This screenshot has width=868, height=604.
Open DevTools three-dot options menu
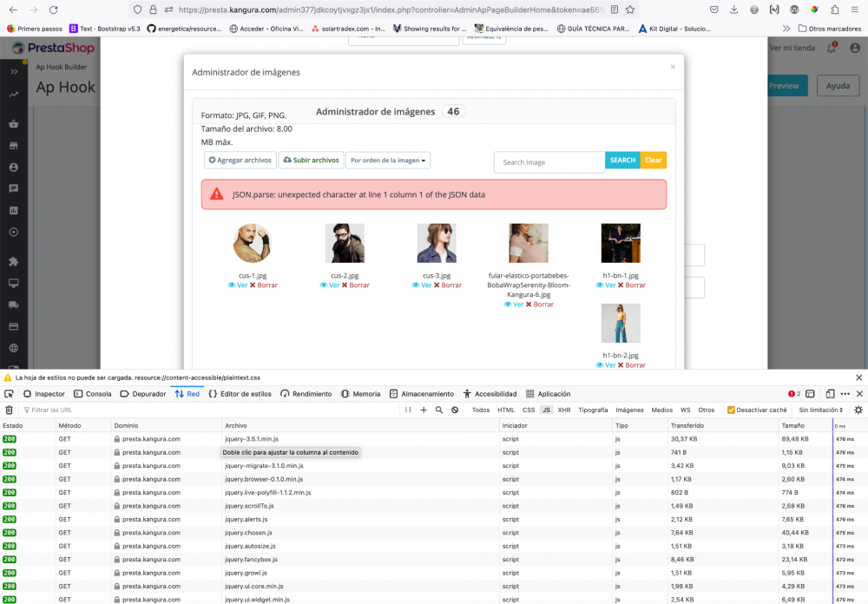845,394
